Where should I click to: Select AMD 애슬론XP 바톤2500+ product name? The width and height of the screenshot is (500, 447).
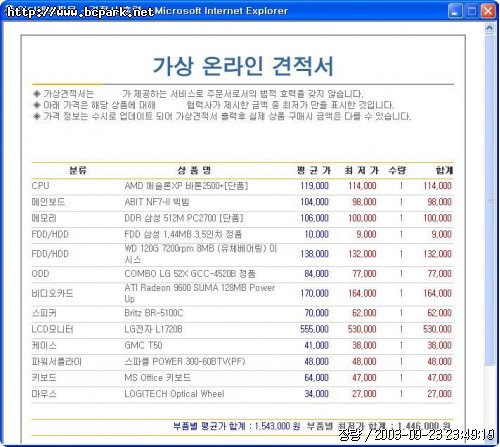[186, 186]
